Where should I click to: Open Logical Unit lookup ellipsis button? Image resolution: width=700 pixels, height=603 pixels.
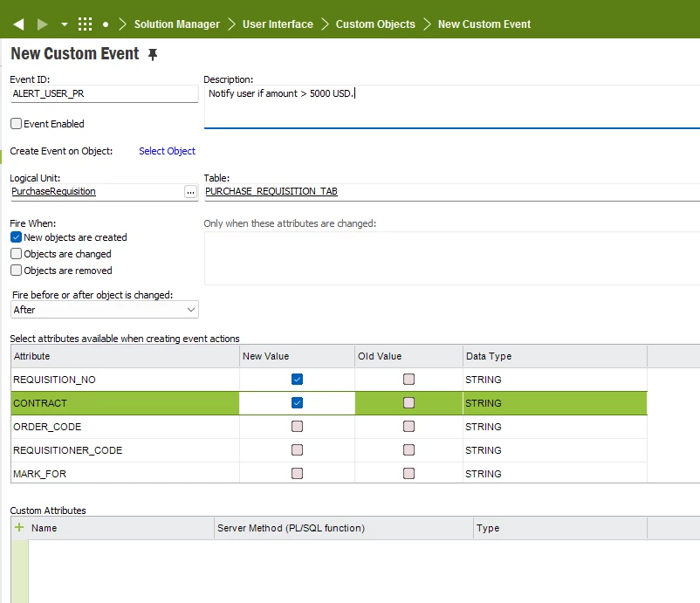coord(190,192)
